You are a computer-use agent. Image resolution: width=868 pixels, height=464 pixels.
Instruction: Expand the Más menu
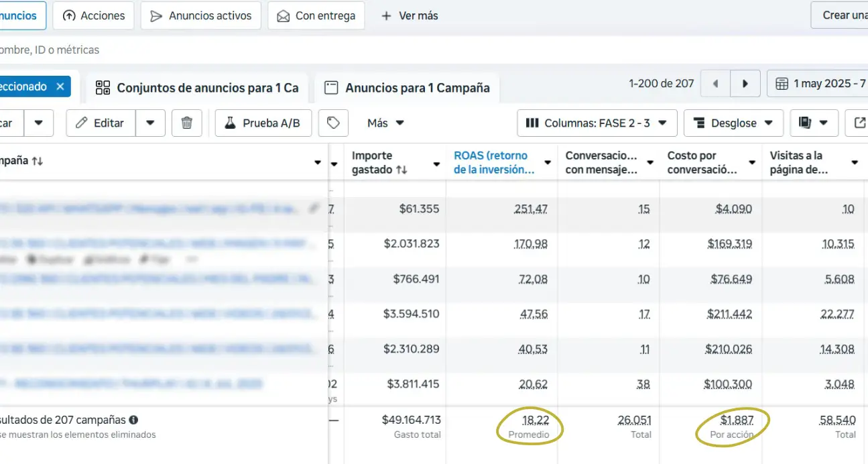click(x=385, y=123)
